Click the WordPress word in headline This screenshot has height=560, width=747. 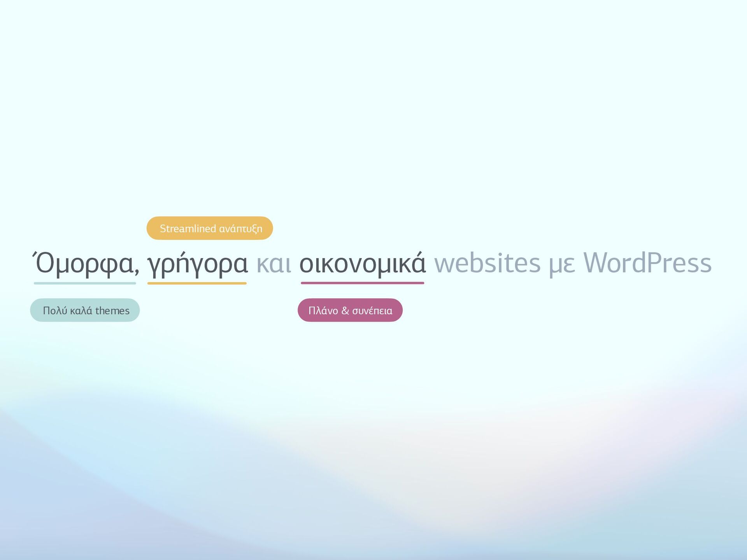coord(647,264)
